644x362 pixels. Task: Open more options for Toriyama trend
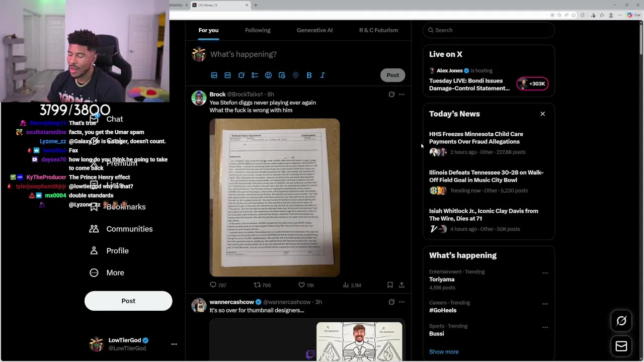[545, 273]
